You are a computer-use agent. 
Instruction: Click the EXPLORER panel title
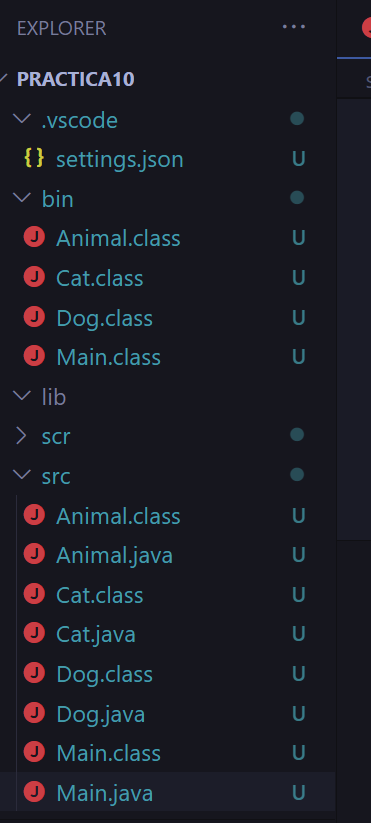point(61,28)
